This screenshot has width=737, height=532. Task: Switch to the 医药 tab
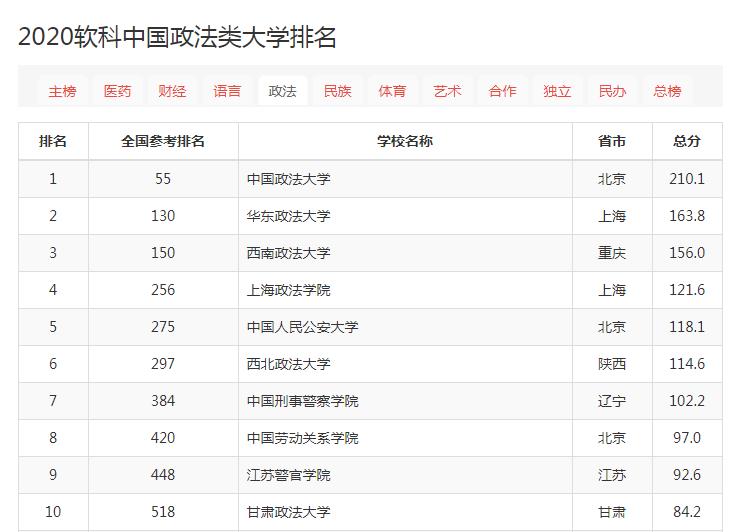pyautogui.click(x=117, y=91)
